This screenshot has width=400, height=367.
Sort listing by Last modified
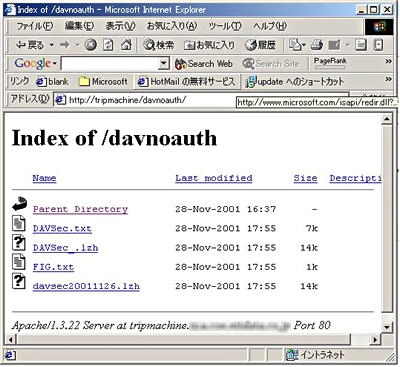pyautogui.click(x=214, y=178)
